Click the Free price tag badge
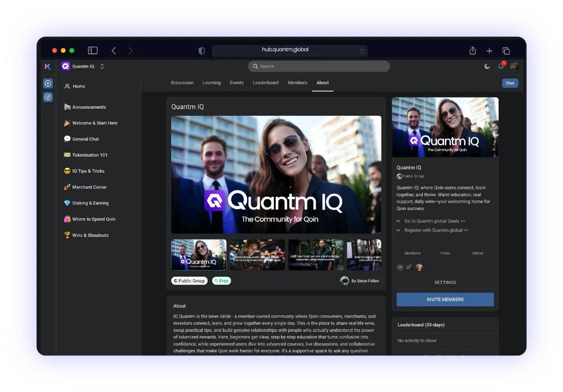The height and width of the screenshot is (392, 563). pos(221,281)
